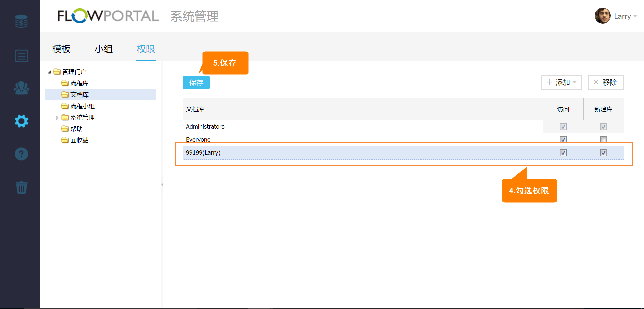
Task: Click Larry's profile avatar picture
Action: click(x=602, y=16)
